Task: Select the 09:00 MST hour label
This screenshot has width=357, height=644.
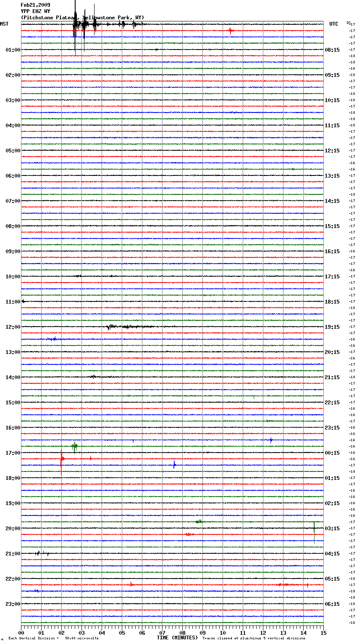Action: click(13, 251)
